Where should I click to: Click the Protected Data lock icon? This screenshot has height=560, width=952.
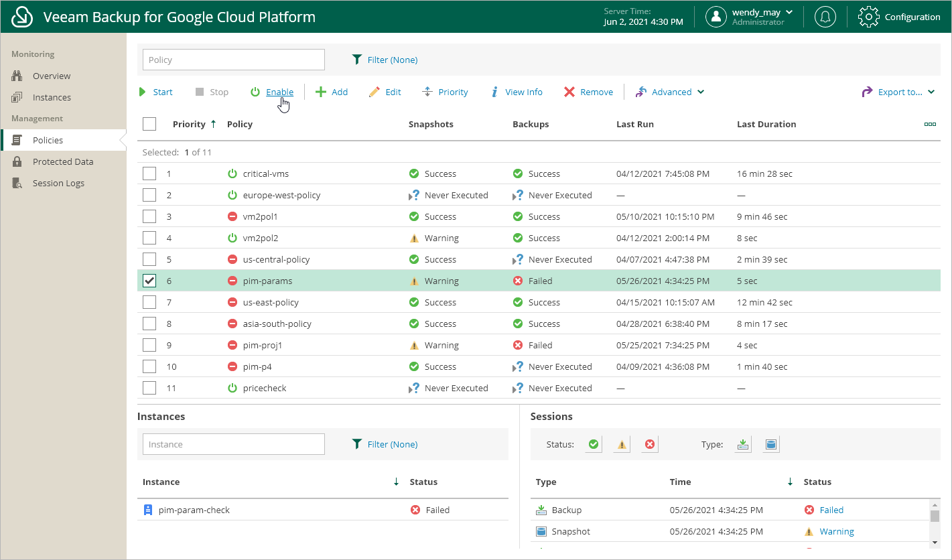pyautogui.click(x=17, y=161)
